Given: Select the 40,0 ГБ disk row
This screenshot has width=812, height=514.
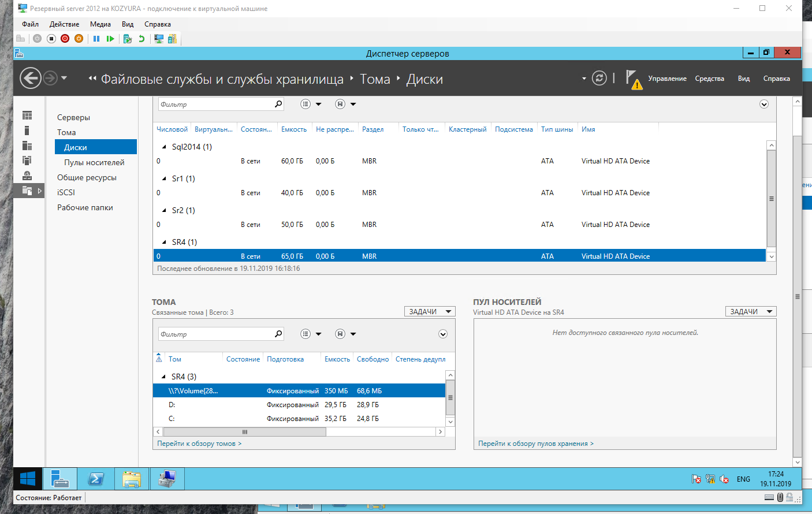Looking at the screenshot, I should [460, 193].
